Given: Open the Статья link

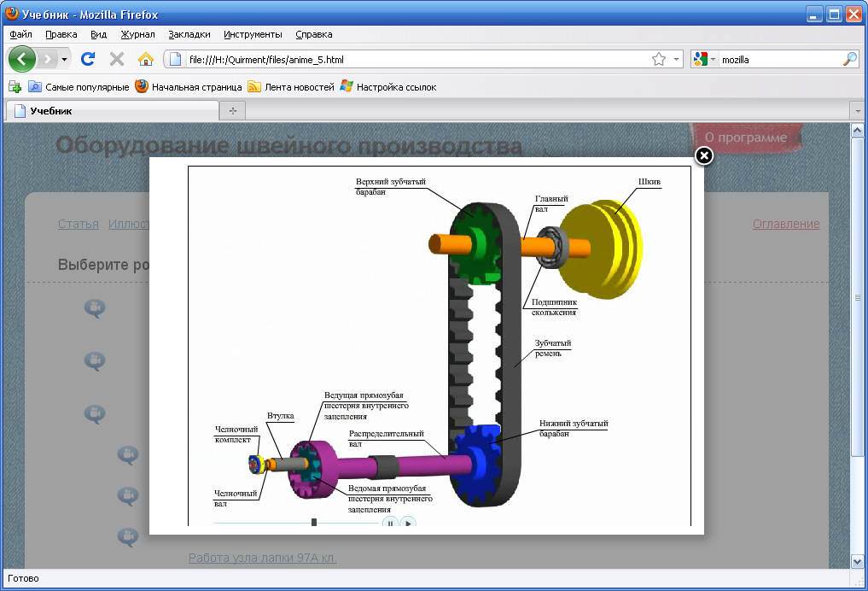Looking at the screenshot, I should (x=78, y=224).
